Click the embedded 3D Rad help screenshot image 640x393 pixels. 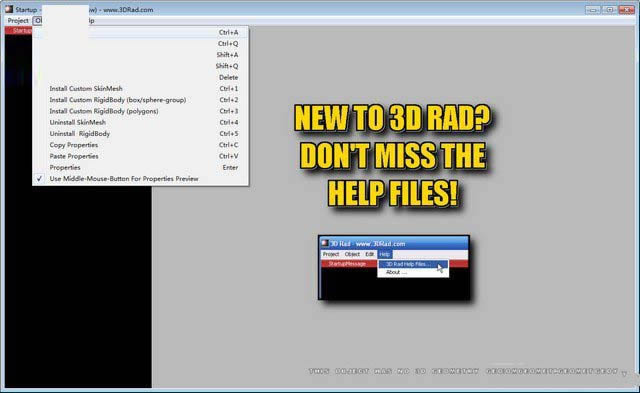point(394,268)
